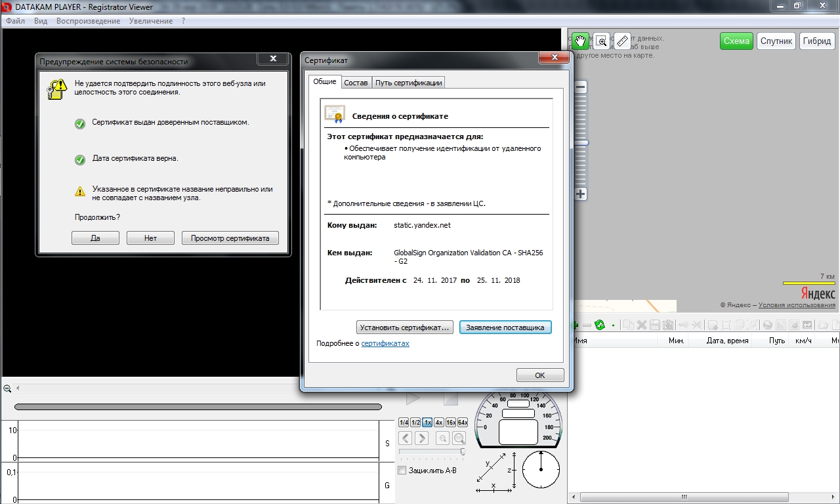Viewport: 840px width, 504px height.
Task: Select the hand pan tool on map
Action: [580, 41]
